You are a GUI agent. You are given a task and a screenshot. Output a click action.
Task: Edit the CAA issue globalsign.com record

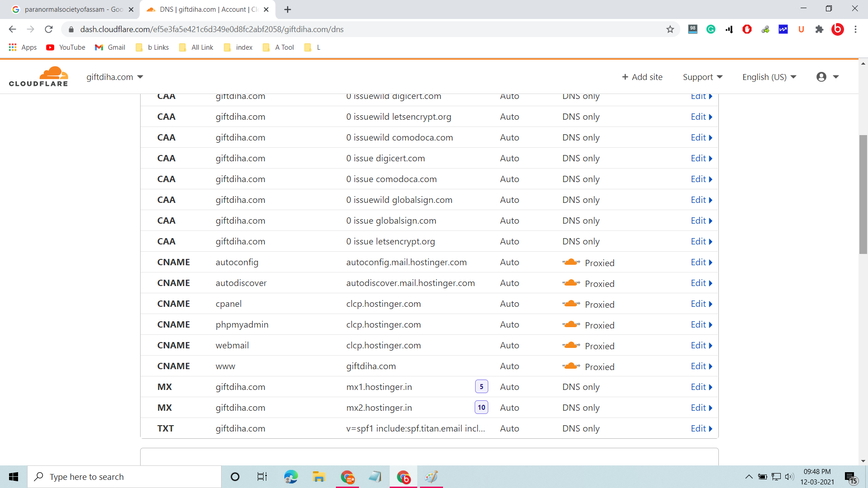tap(701, 221)
